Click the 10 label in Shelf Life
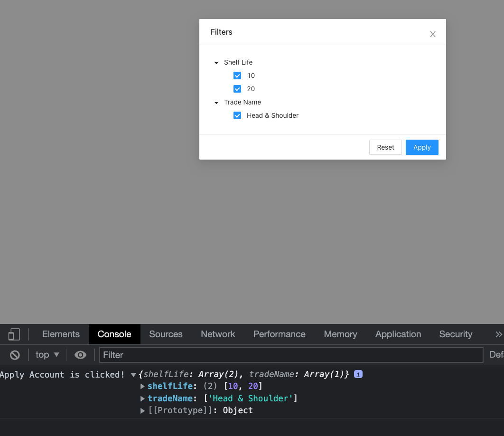This screenshot has width=504, height=436. 251,76
